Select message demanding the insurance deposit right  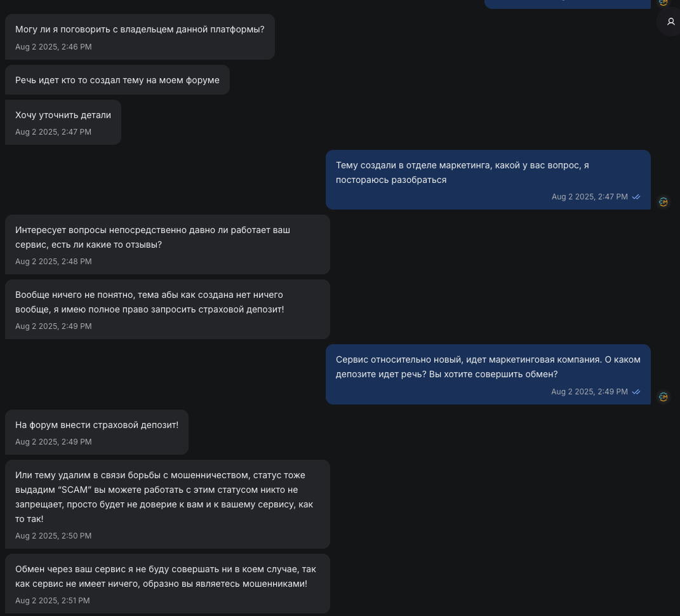[x=167, y=302]
